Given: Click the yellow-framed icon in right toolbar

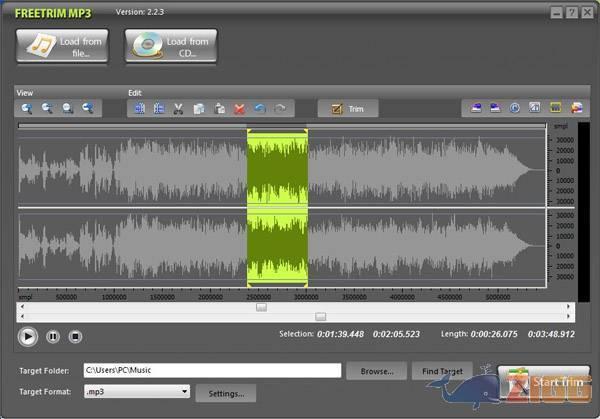Looking at the screenshot, I should pos(556,108).
